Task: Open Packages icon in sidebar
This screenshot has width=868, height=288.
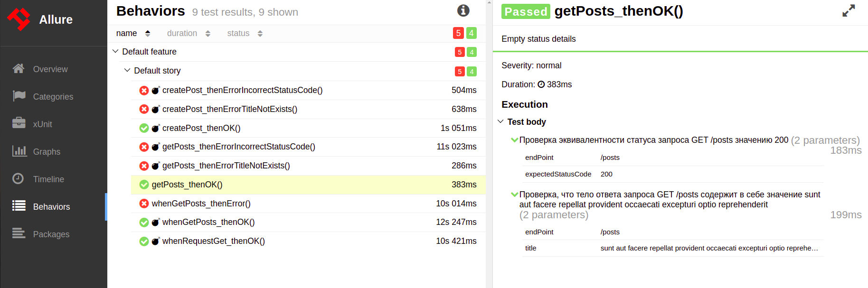Action: 19,233
